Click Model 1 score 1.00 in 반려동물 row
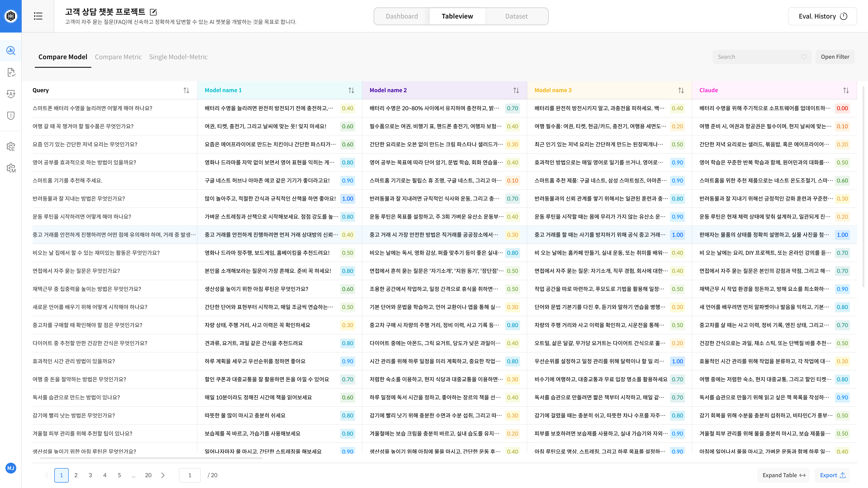Screen dimensions: 868x488 point(347,199)
